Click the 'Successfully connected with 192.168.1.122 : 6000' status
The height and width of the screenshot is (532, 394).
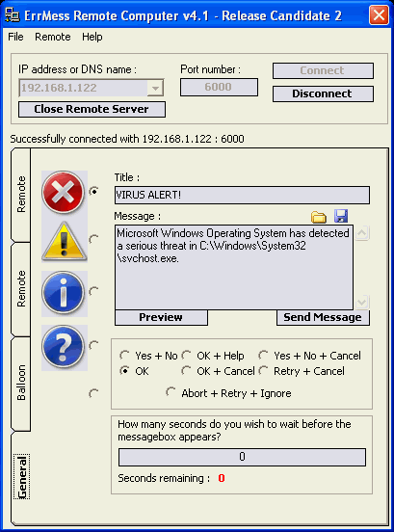coord(127,139)
